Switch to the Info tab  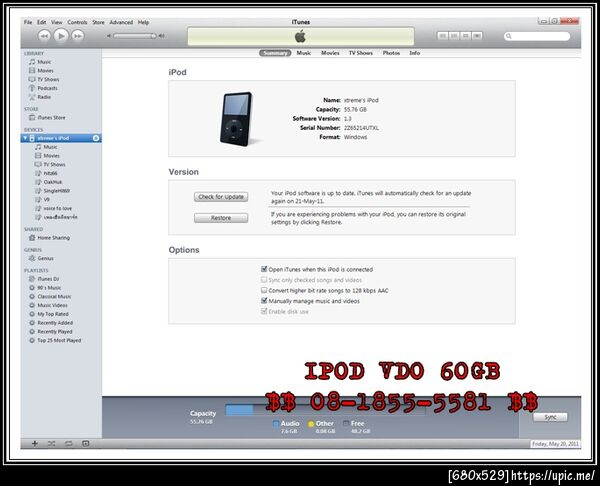pos(414,53)
